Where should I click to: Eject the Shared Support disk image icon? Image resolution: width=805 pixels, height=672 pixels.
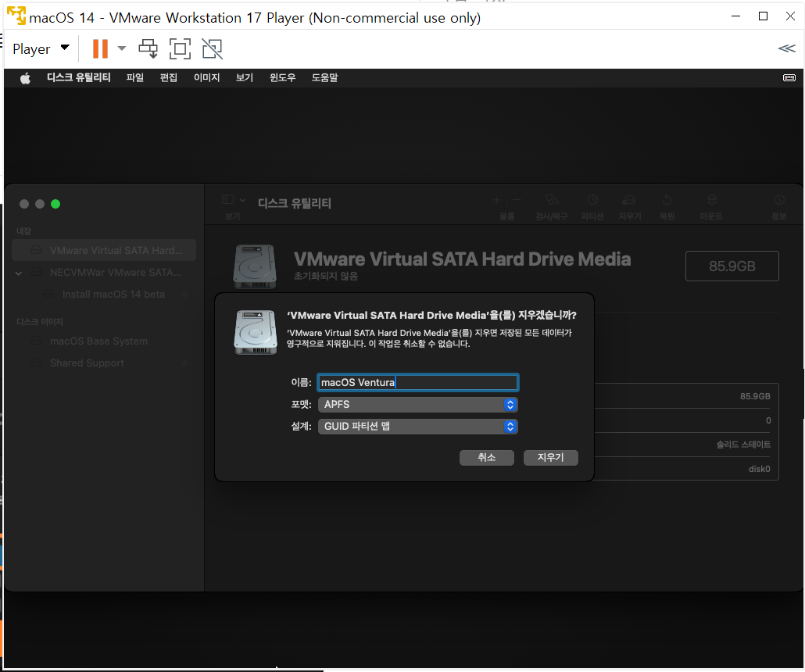(x=184, y=363)
